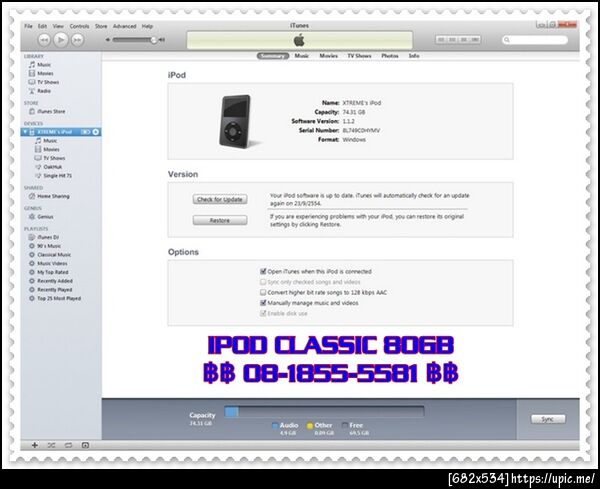
Task: Toggle Manually manage music and videos
Action: tap(263, 303)
